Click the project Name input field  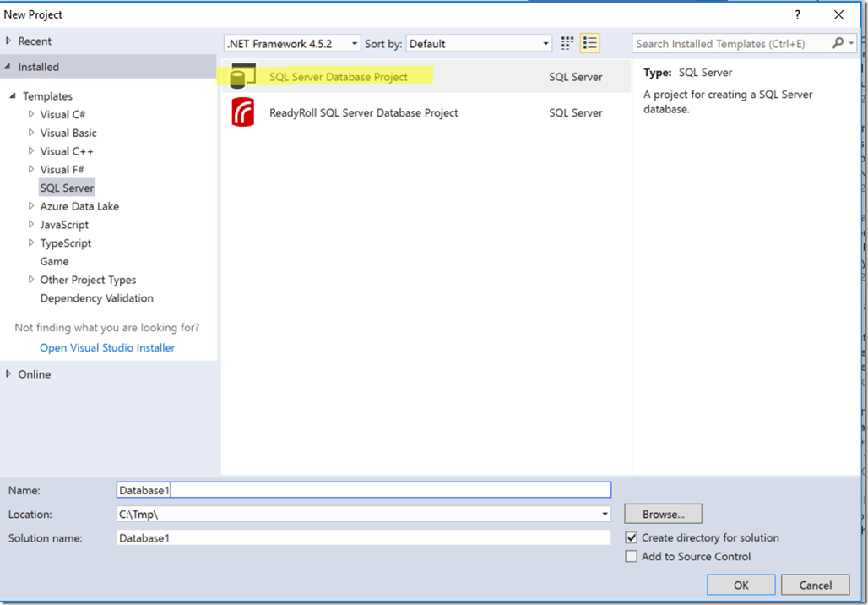364,490
